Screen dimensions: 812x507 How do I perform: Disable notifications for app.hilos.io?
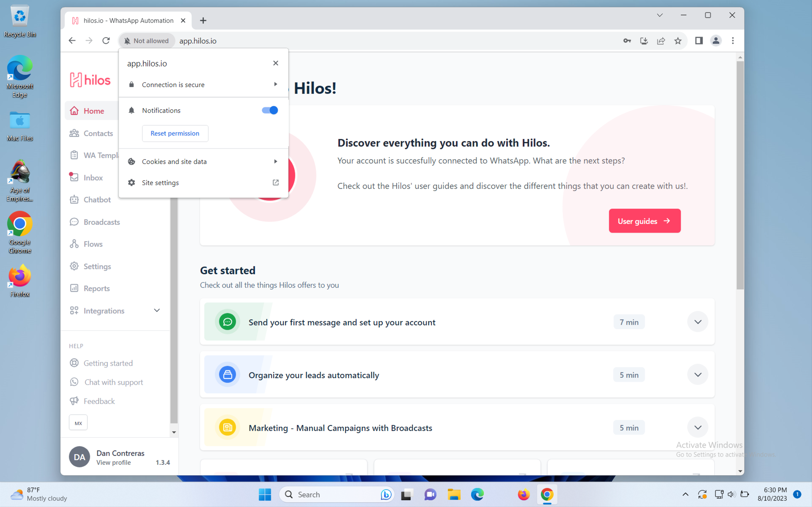coord(269,110)
